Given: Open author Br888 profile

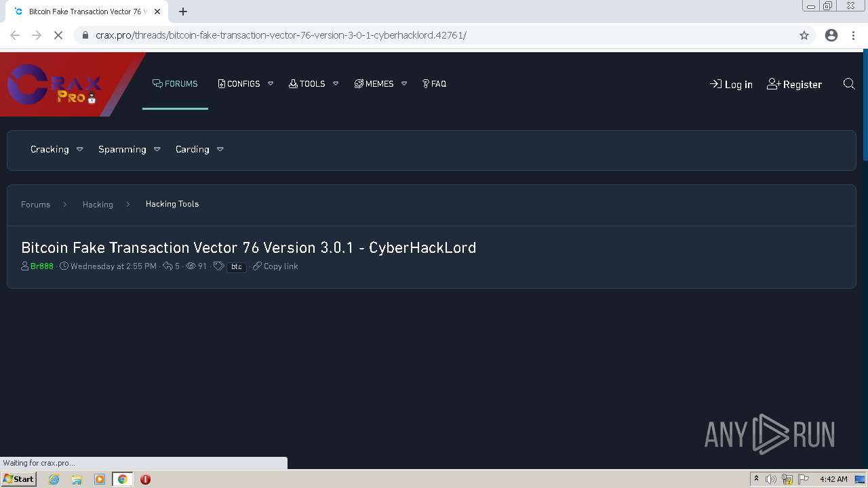Looking at the screenshot, I should point(42,266).
